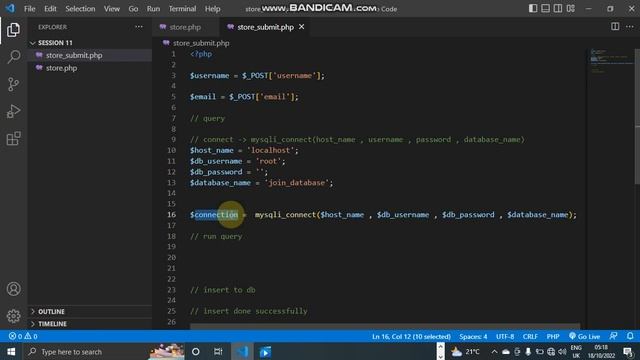Open the Edit menu

tap(50, 9)
